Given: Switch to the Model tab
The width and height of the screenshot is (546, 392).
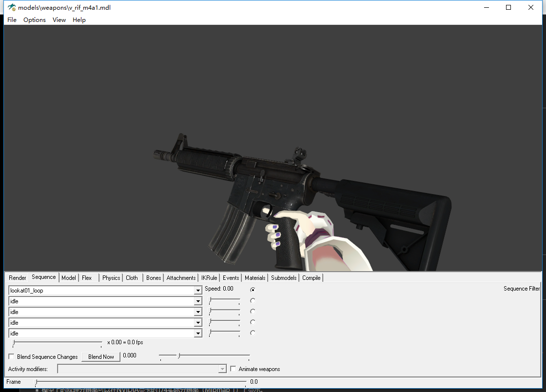Looking at the screenshot, I should pyautogui.click(x=69, y=278).
